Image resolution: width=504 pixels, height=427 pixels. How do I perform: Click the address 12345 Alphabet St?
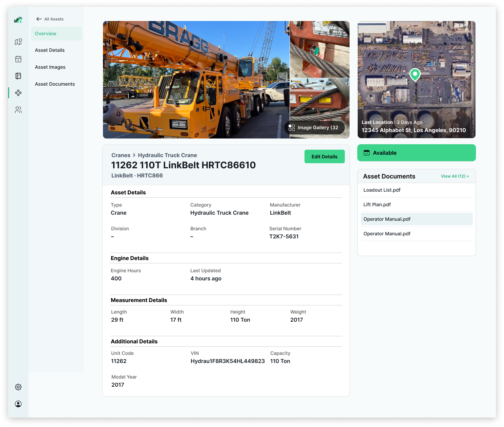pos(414,130)
